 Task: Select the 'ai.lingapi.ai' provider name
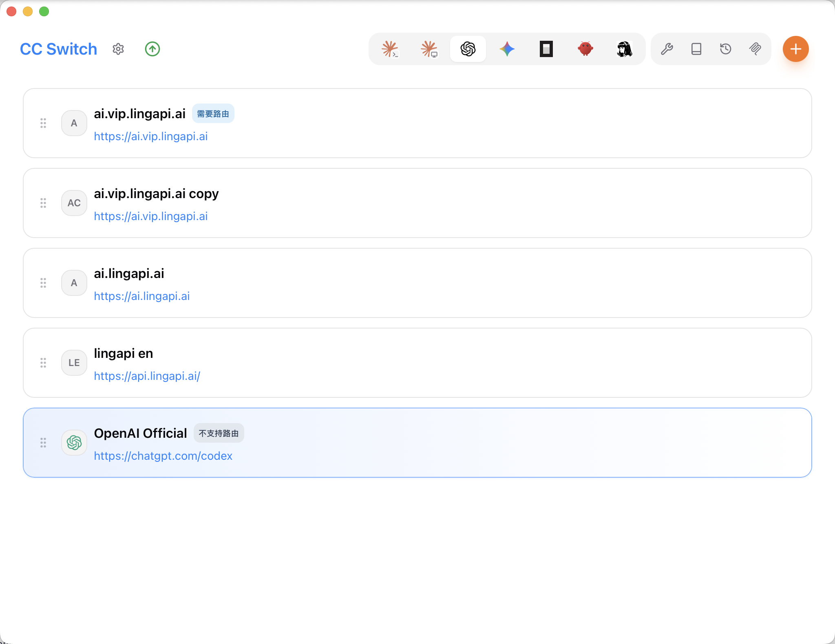click(x=129, y=273)
